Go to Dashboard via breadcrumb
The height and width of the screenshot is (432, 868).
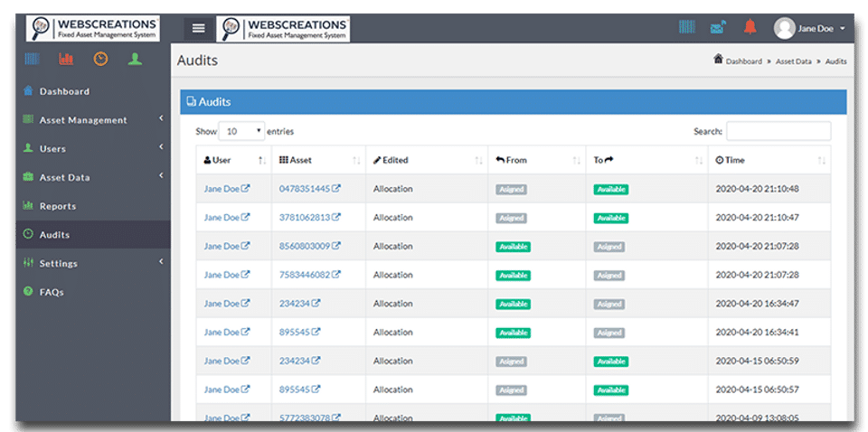(x=744, y=61)
